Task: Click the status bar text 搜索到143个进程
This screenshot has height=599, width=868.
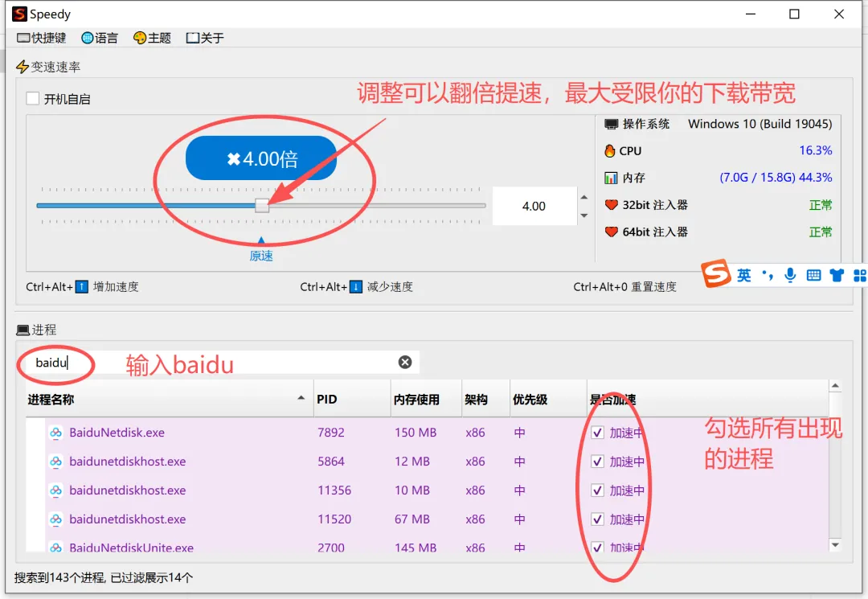Action: pyautogui.click(x=59, y=577)
